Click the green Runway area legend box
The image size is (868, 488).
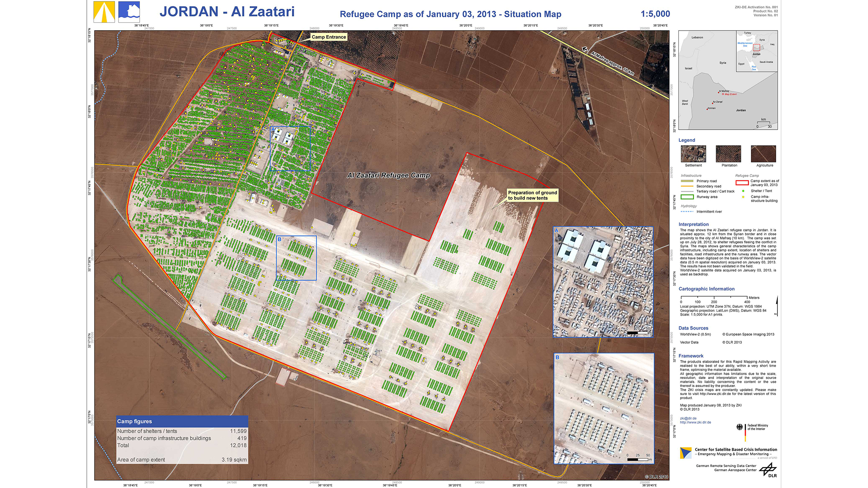(687, 197)
